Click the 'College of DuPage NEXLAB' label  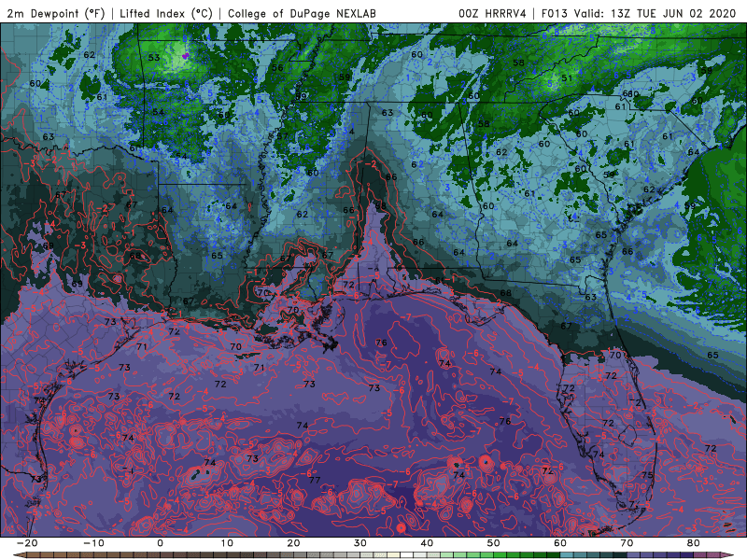tap(302, 13)
